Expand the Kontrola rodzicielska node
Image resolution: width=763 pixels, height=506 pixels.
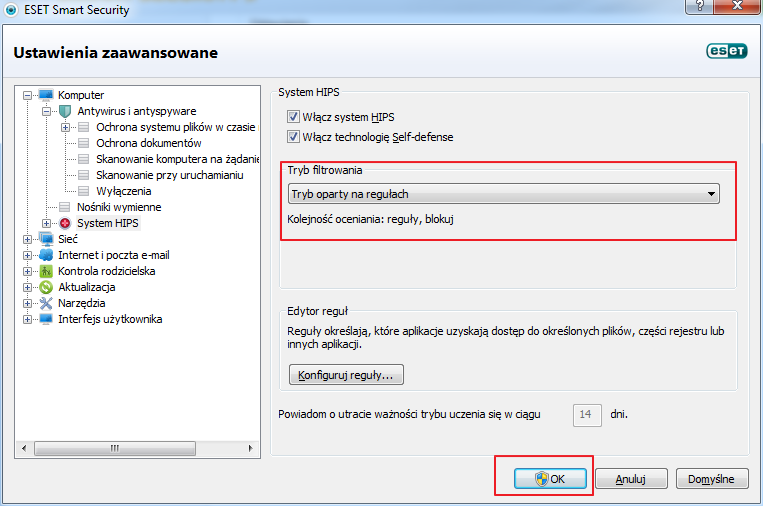(27, 271)
